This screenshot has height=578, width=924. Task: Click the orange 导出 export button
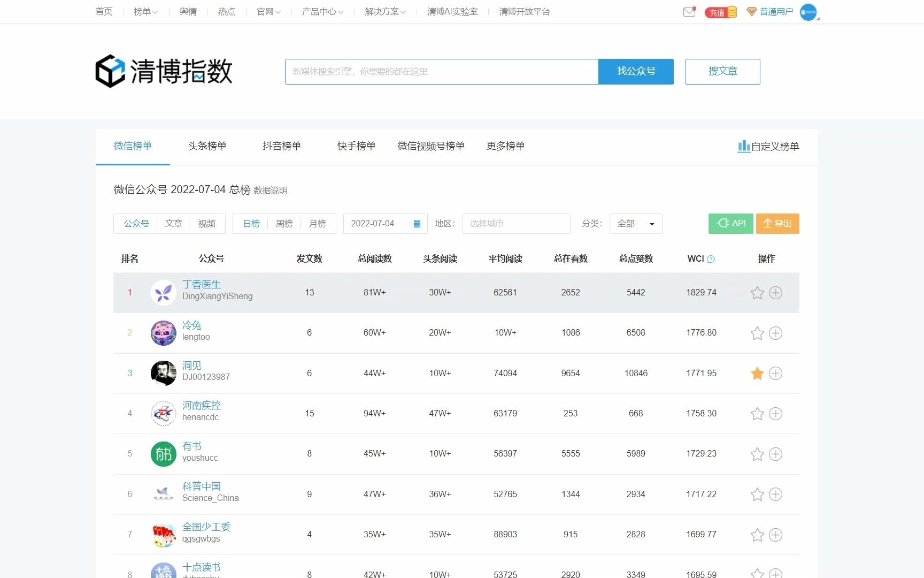pos(777,224)
